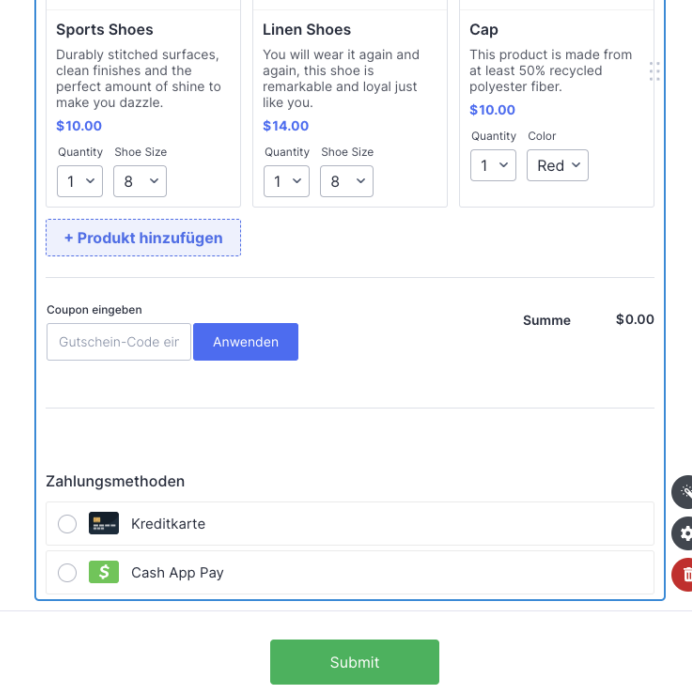
Task: Select the Kreditkarte payment radio button
Action: (67, 524)
